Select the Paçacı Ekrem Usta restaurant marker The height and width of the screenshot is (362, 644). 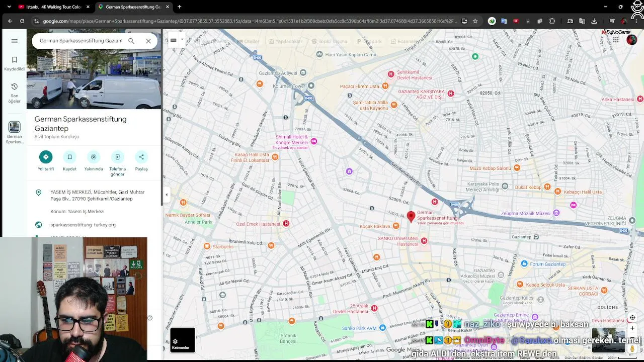pos(385,86)
